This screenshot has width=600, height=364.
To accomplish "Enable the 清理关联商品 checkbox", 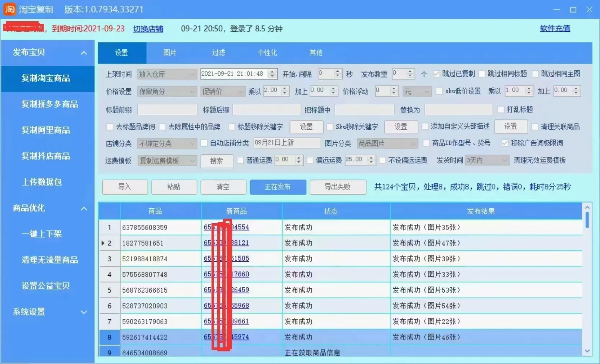I will pos(535,126).
